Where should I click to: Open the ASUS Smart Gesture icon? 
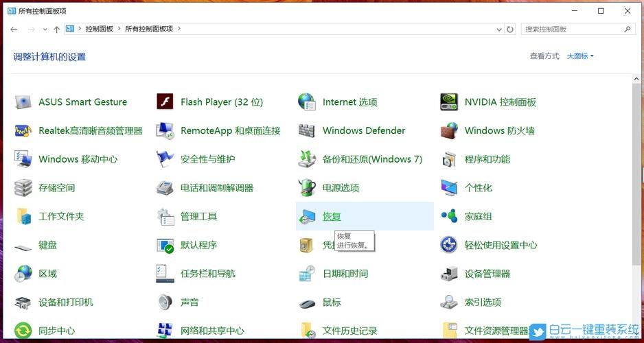tap(23, 102)
